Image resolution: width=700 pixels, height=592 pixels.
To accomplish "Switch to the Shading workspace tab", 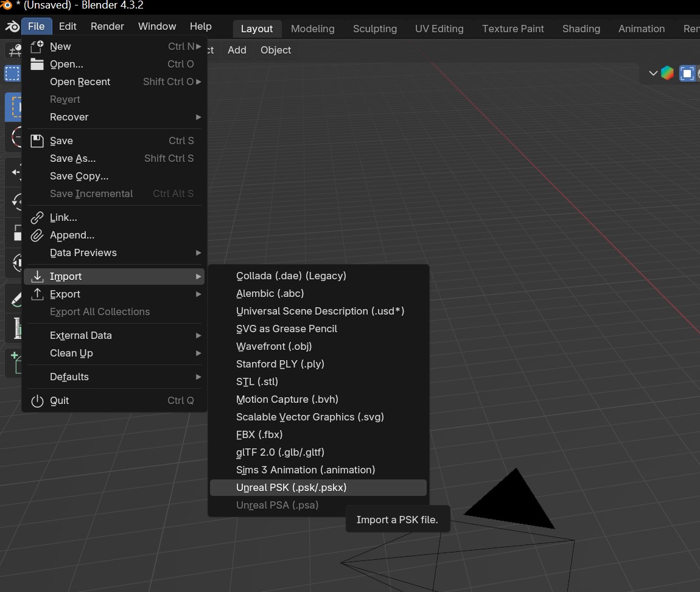I will tap(581, 29).
